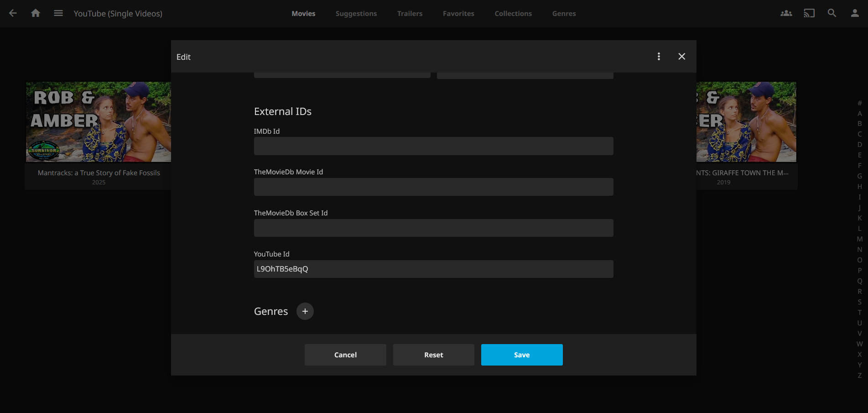Switch to the Suggestions tab

point(356,14)
